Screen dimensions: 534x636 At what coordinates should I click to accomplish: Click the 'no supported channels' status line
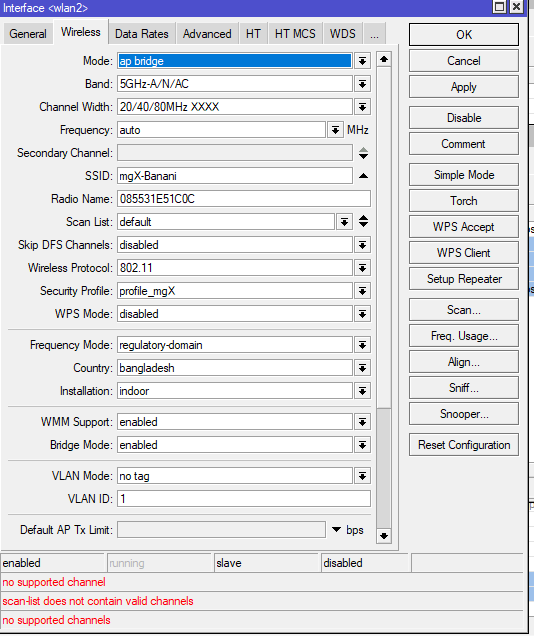pyautogui.click(x=56, y=620)
